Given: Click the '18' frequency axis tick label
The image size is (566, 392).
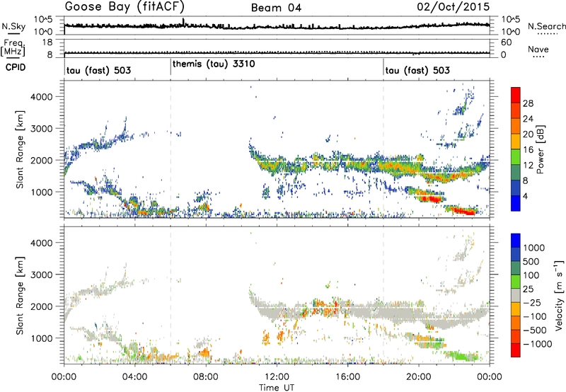Looking at the screenshot, I should (x=47, y=42).
